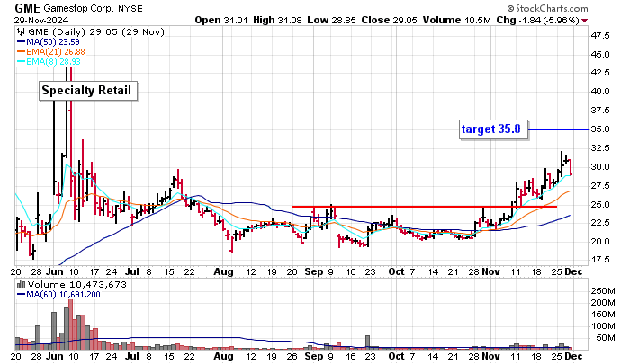
Task: Click the Aug label under the price chart
Action: coord(223,271)
